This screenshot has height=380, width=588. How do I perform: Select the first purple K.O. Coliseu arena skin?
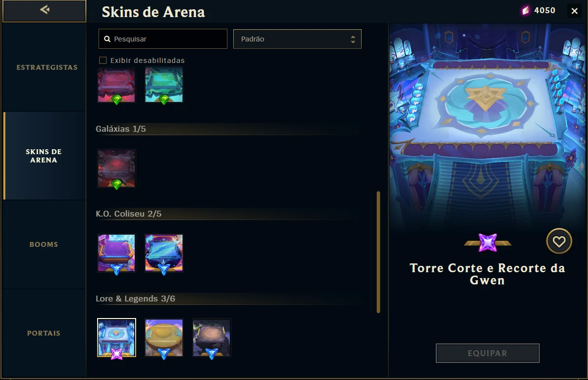coord(117,253)
